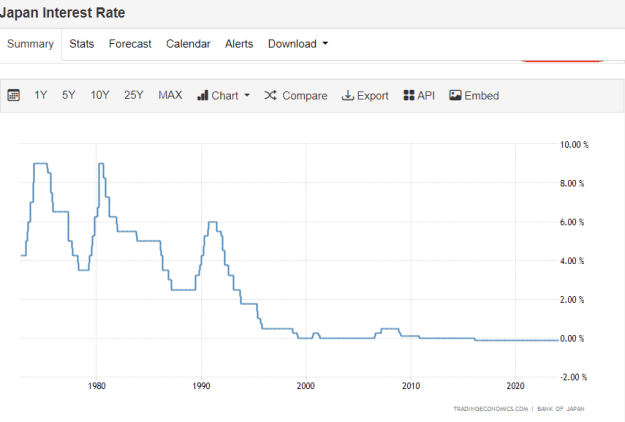
Task: Click the API label
Action: pos(426,95)
